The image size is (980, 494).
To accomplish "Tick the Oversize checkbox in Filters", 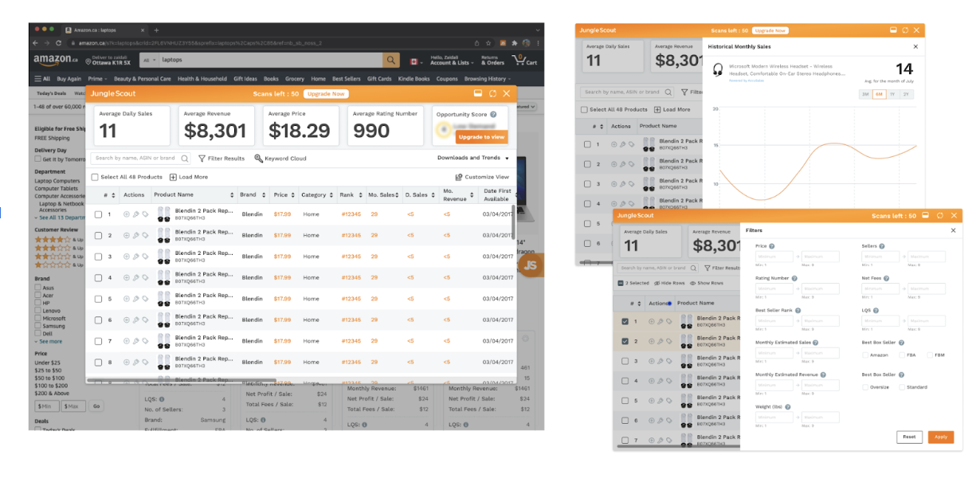I will coord(865,387).
